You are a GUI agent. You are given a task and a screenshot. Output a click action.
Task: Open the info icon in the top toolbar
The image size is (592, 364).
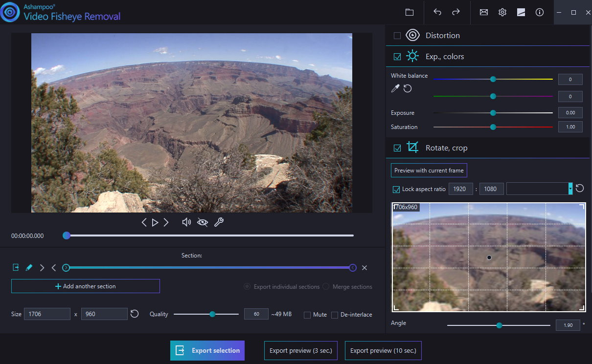click(540, 12)
